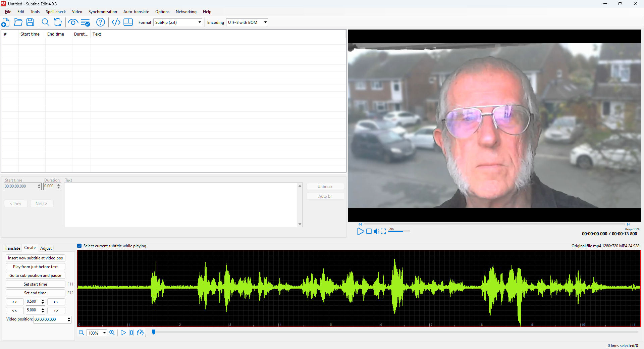Open the waveform zoom 100% dropdown
644x349 pixels.
[x=104, y=333]
